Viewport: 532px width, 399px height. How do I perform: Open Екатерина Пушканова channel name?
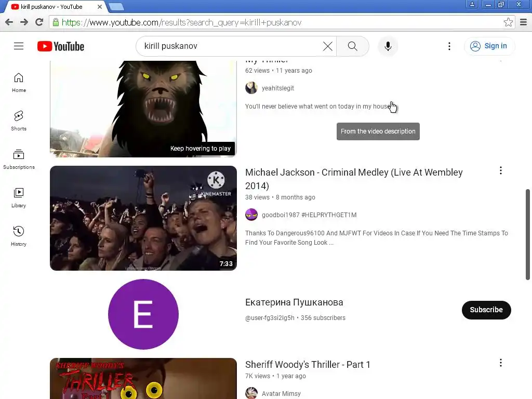click(x=294, y=302)
